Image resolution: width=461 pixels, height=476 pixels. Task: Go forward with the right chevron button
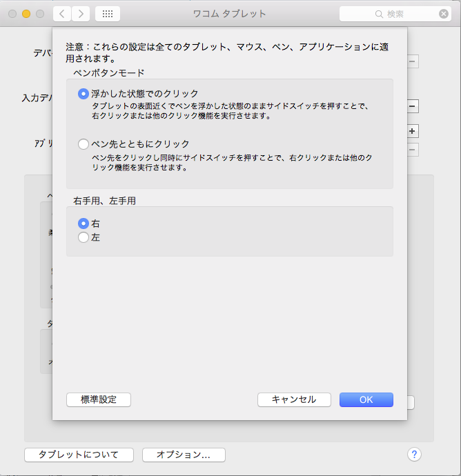click(81, 14)
